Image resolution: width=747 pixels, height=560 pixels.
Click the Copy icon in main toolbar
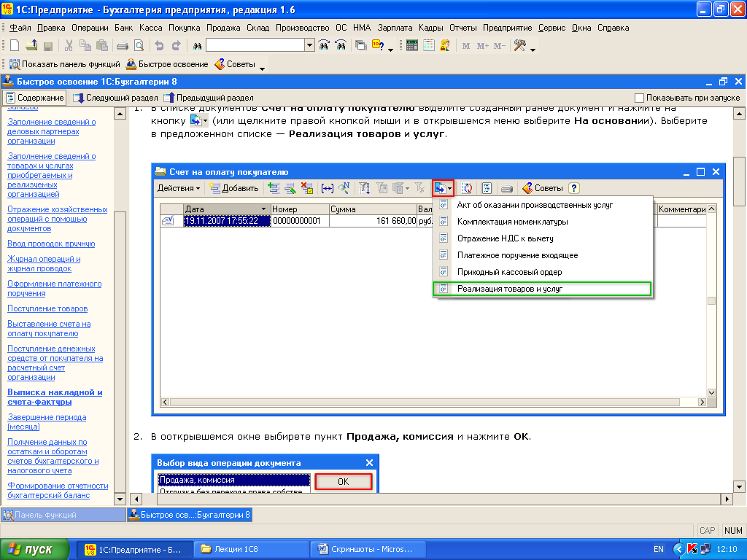tap(85, 46)
